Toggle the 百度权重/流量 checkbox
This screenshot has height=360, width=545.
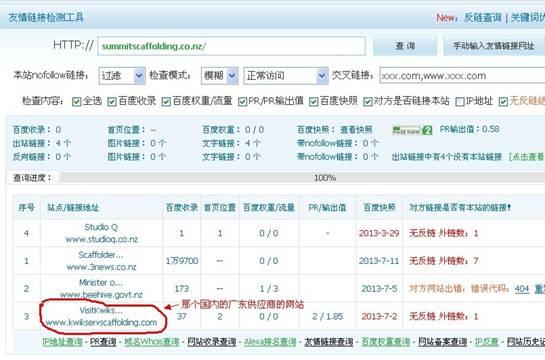(x=166, y=101)
